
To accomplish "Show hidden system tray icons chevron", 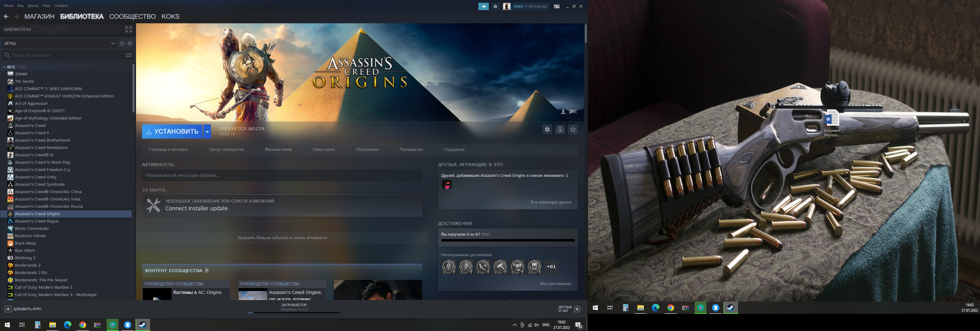I will coord(515,325).
